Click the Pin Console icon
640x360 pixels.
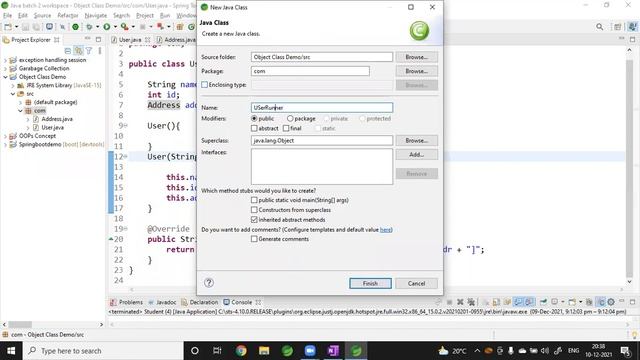pos(543,302)
